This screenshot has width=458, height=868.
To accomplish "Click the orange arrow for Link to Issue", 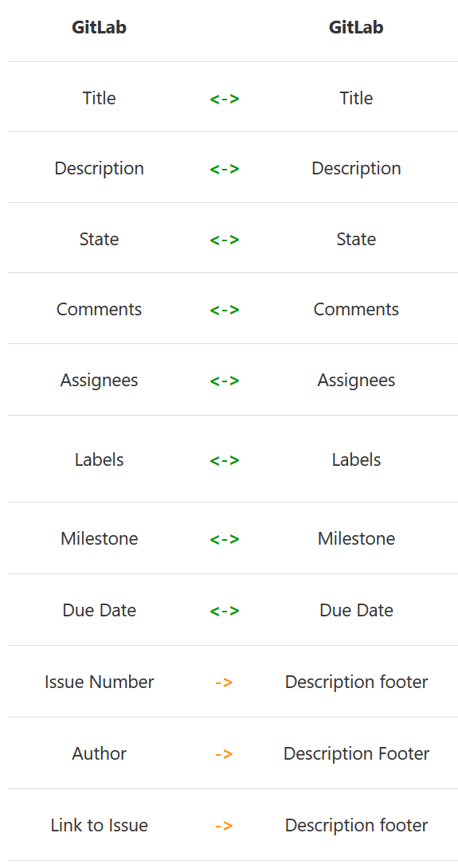I will [x=224, y=826].
